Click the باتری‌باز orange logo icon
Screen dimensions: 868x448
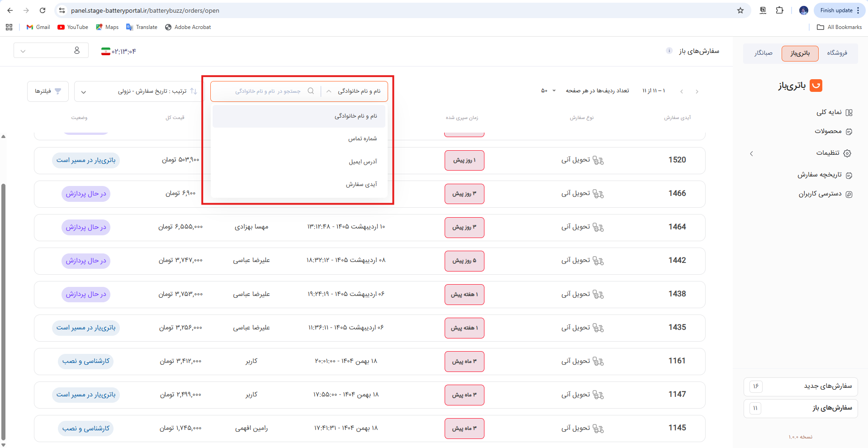pyautogui.click(x=816, y=86)
